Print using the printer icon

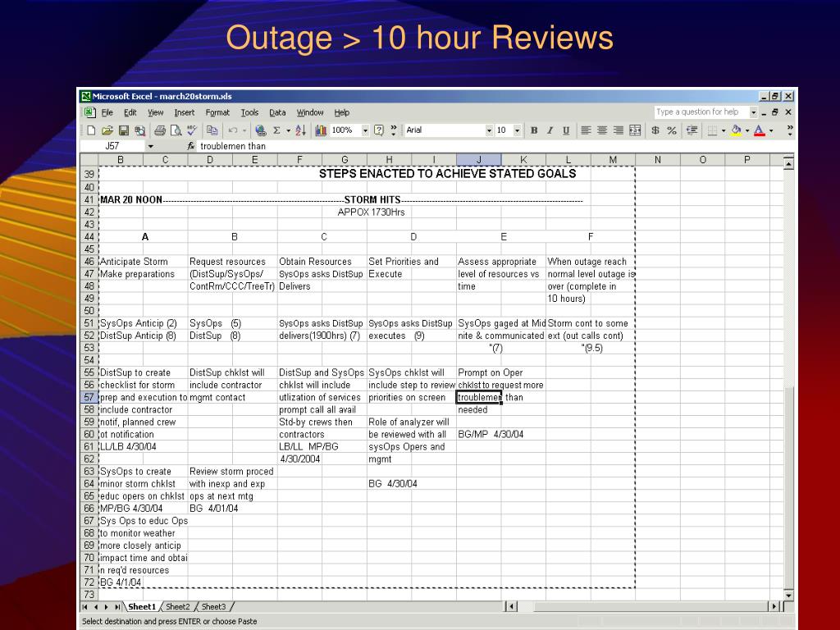pyautogui.click(x=160, y=130)
